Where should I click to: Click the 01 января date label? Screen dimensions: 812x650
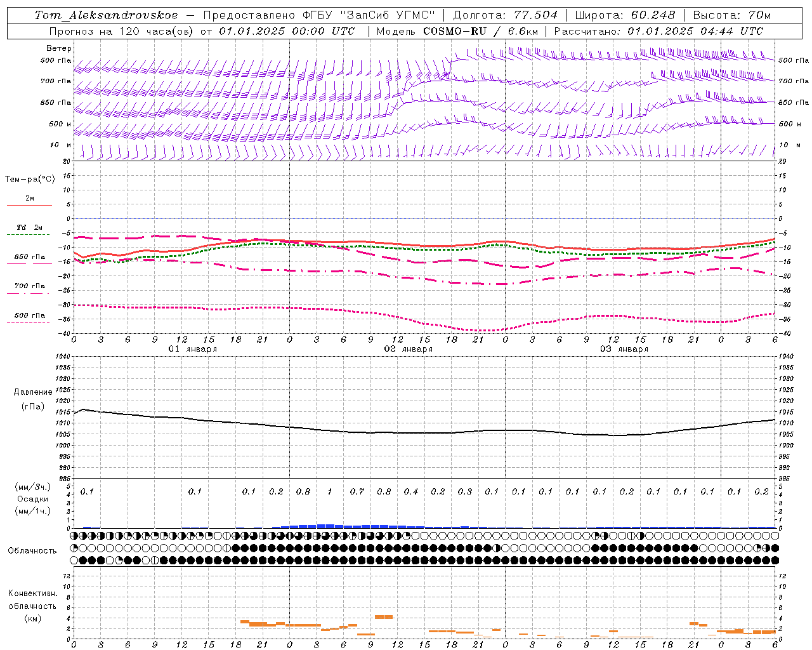tap(193, 349)
